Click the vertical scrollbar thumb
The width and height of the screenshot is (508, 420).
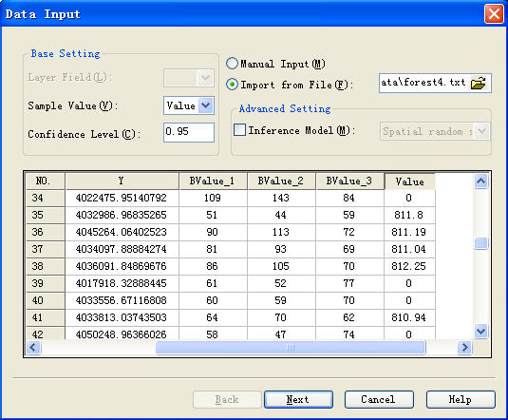click(x=480, y=243)
